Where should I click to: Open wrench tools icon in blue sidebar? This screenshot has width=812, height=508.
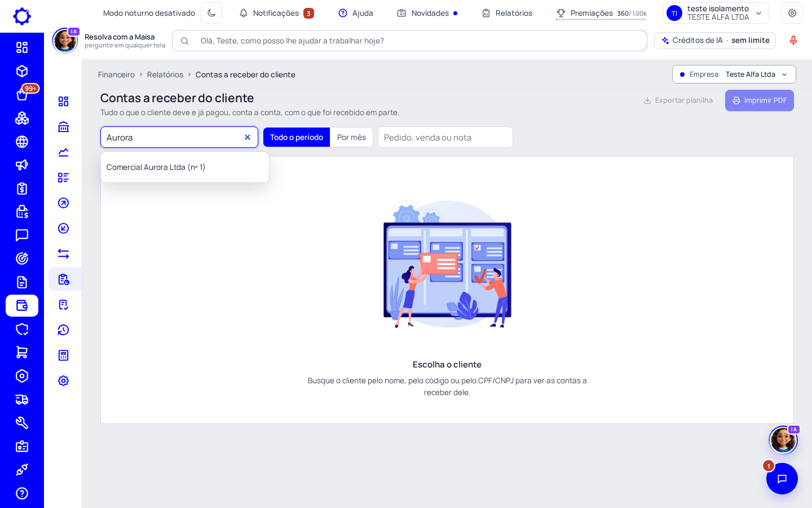pyautogui.click(x=22, y=423)
